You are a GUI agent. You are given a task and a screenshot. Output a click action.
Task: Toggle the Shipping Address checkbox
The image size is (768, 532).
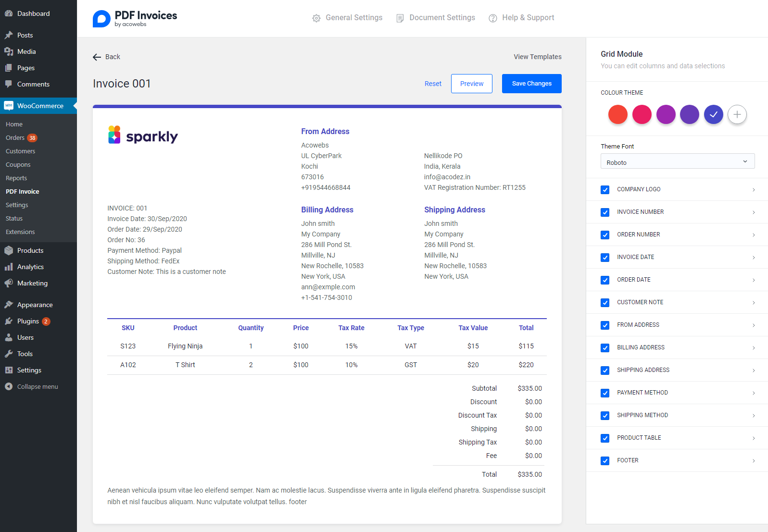coord(605,371)
